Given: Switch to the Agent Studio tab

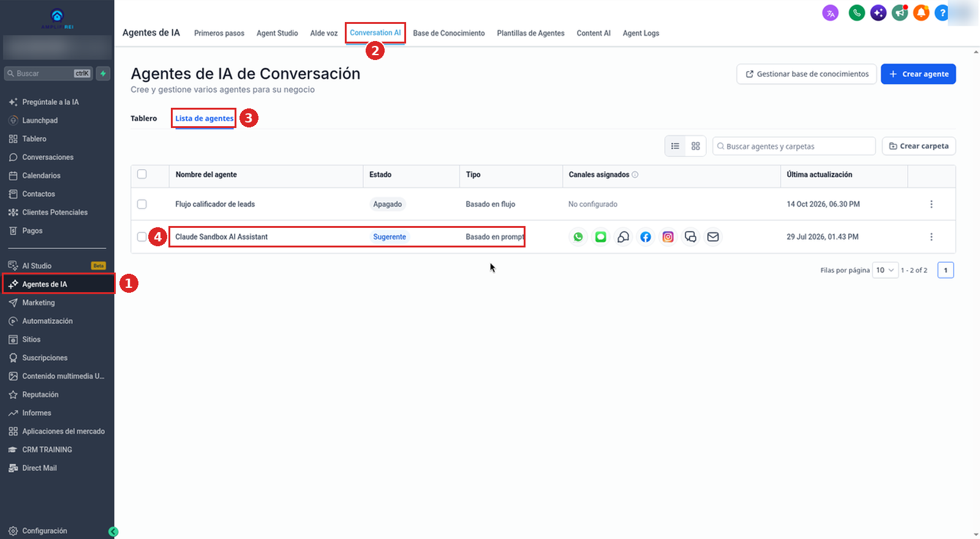Looking at the screenshot, I should [x=277, y=33].
